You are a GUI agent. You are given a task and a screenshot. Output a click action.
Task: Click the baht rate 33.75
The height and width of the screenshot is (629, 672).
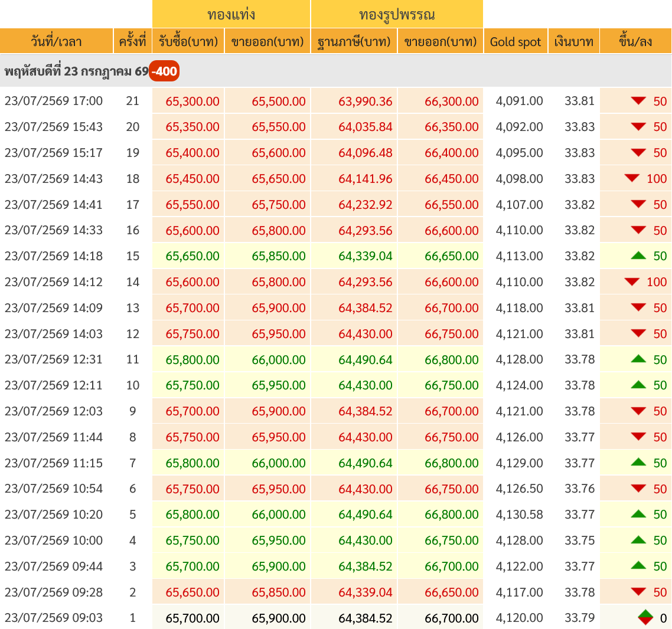[x=579, y=540]
